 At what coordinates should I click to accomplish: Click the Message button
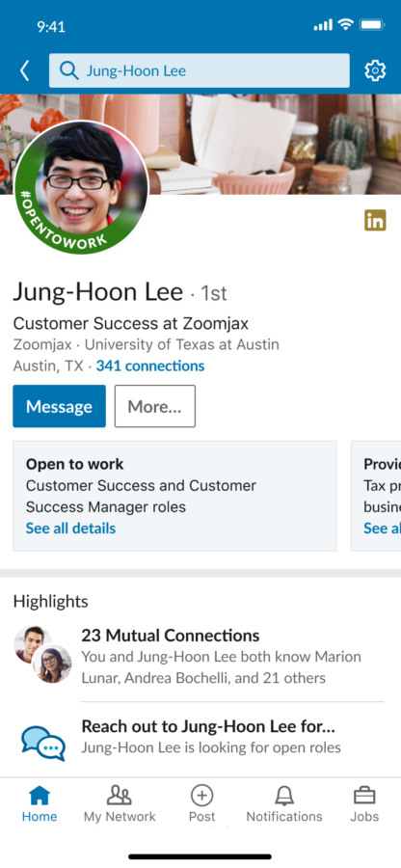[x=59, y=406]
